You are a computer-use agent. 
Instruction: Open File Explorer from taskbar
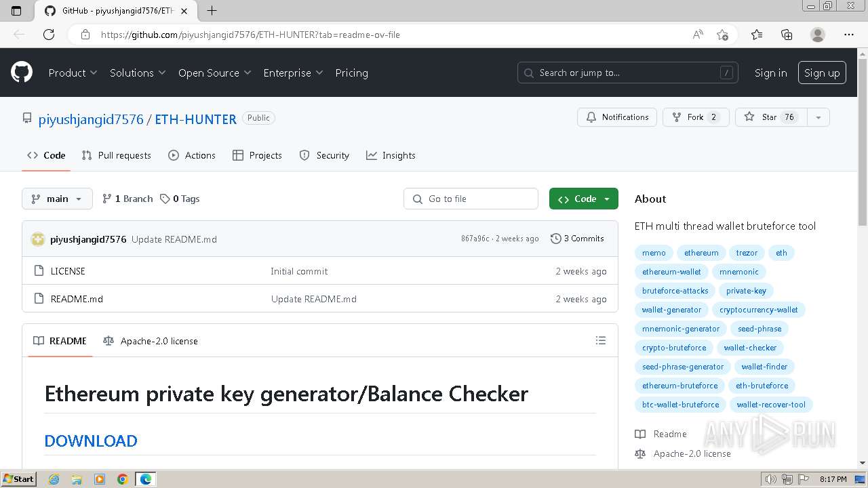click(x=77, y=479)
